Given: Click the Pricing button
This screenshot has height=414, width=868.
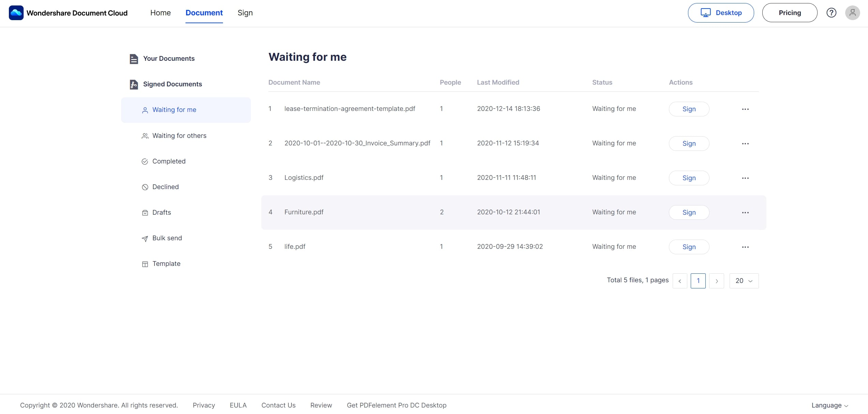Looking at the screenshot, I should coord(790,13).
